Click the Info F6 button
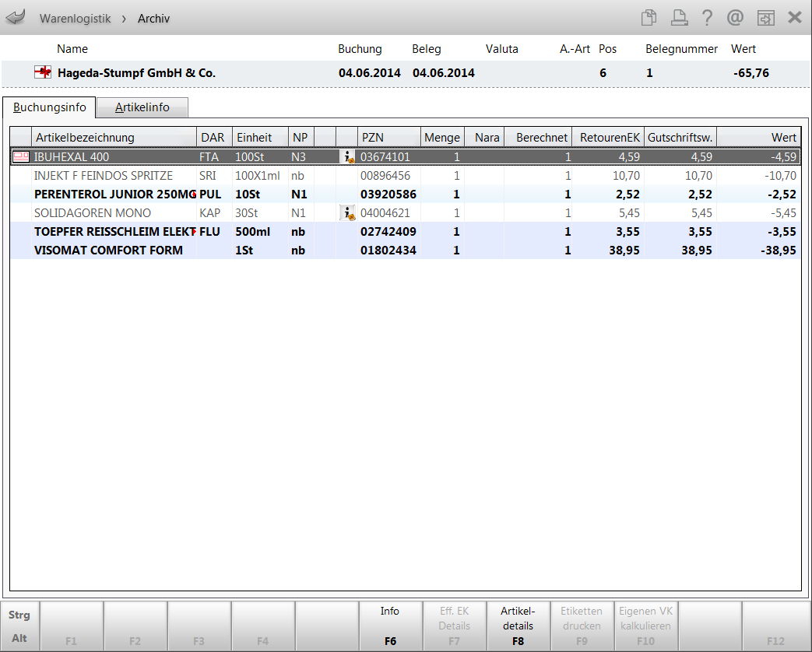 pos(391,626)
